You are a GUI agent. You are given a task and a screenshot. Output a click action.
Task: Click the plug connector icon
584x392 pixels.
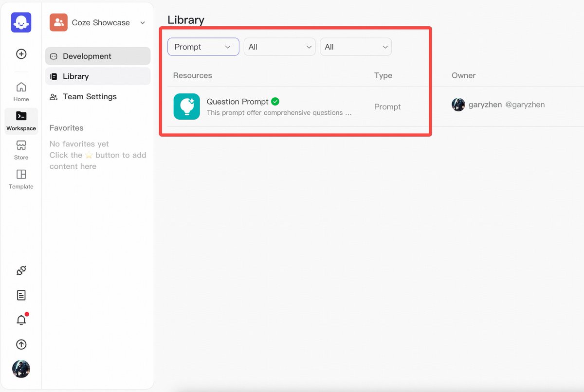(21, 271)
